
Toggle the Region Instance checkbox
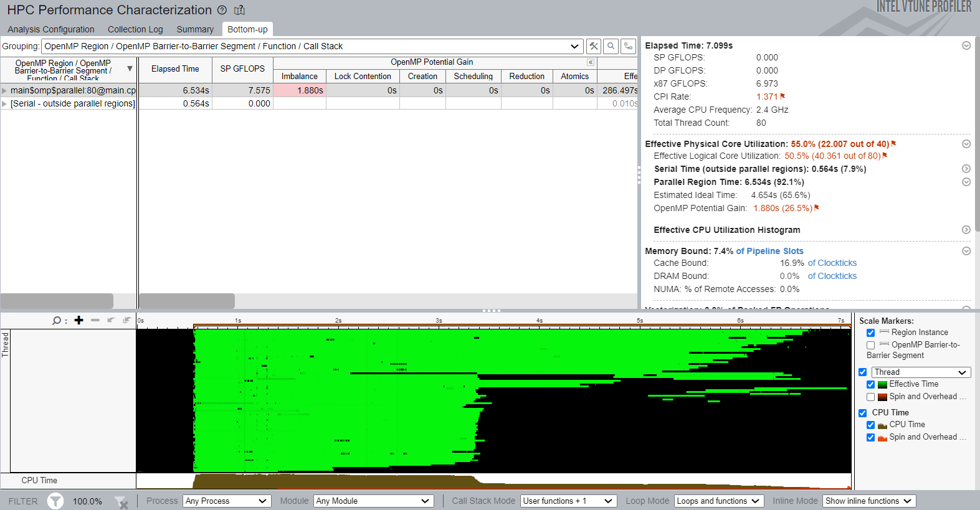pyautogui.click(x=870, y=333)
